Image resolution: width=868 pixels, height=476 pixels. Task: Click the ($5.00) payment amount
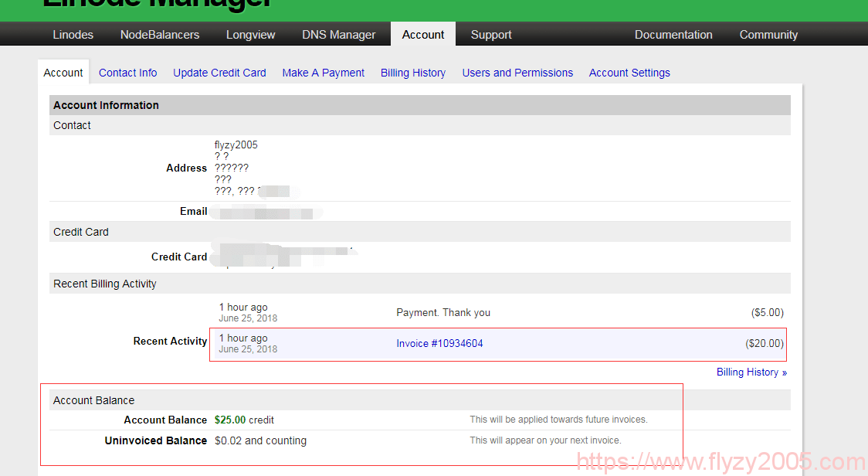[x=768, y=312]
